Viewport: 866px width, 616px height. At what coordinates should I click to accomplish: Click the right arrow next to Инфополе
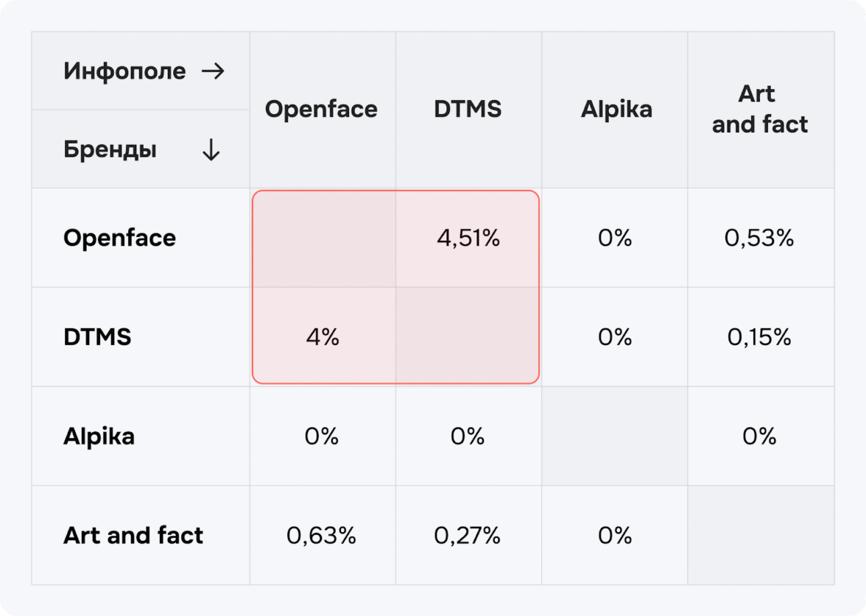click(x=212, y=71)
